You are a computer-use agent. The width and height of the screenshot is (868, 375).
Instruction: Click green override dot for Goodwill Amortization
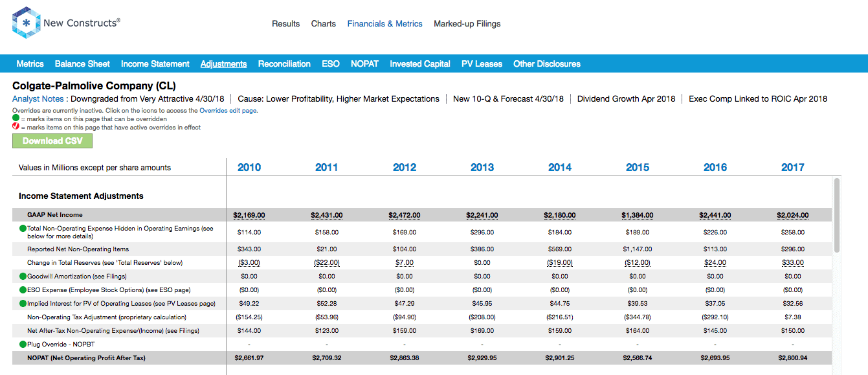23,276
